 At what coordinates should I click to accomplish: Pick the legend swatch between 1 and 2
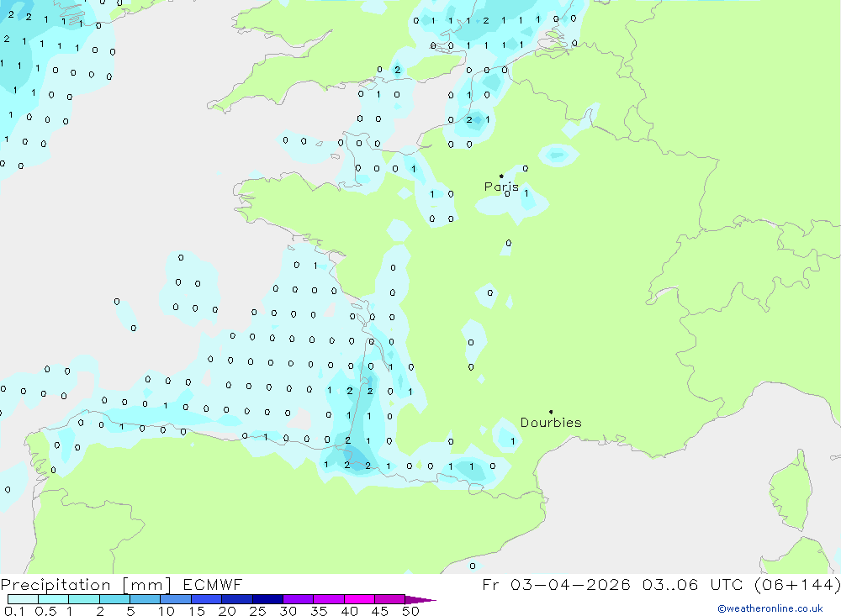(x=84, y=599)
